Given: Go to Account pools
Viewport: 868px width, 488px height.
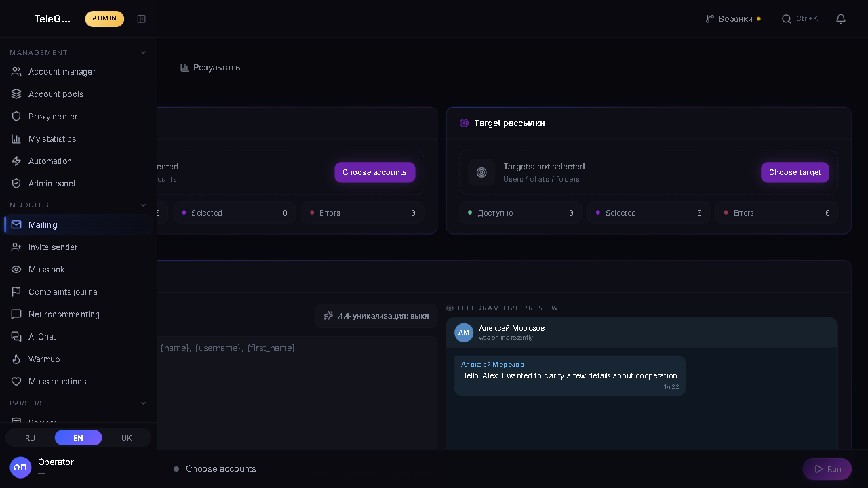Looking at the screenshot, I should [x=79, y=94].
